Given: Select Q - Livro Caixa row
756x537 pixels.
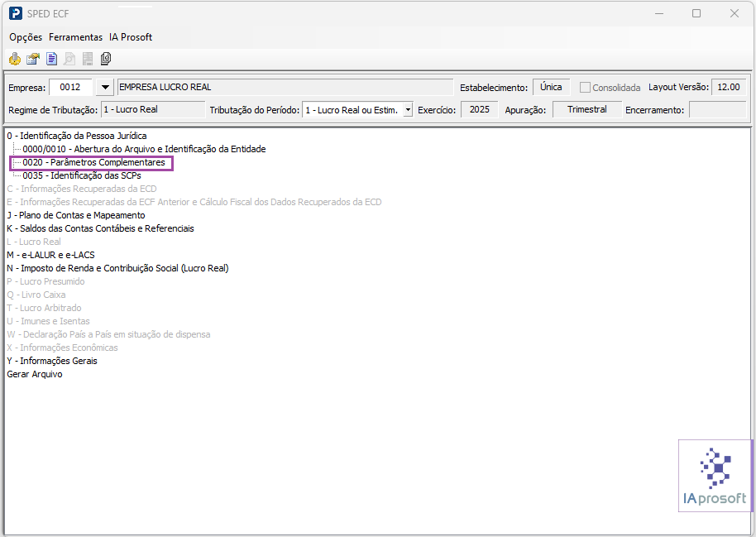Looking at the screenshot, I should pyautogui.click(x=36, y=295).
